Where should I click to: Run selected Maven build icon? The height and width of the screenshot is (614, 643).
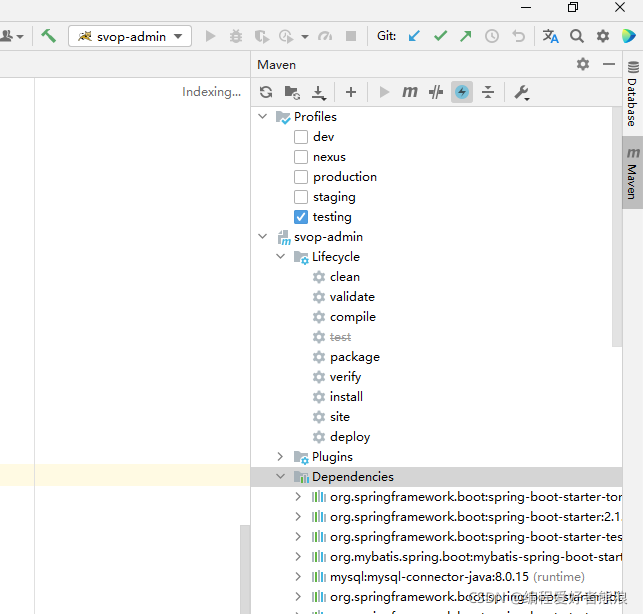tap(384, 92)
